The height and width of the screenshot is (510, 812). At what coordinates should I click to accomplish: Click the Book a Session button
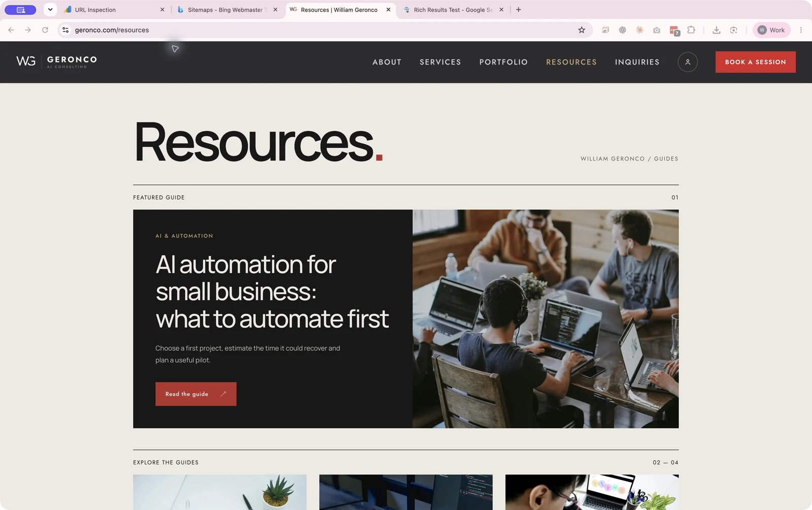(x=755, y=62)
